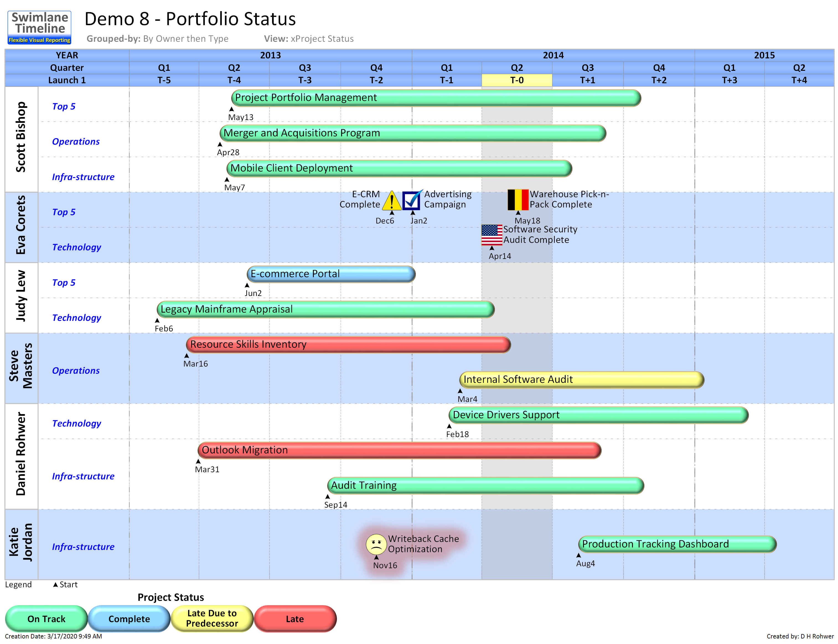Viewport: 838px width, 644px height.
Task: Click the Katie Jordan swimlane header
Action: 21,544
